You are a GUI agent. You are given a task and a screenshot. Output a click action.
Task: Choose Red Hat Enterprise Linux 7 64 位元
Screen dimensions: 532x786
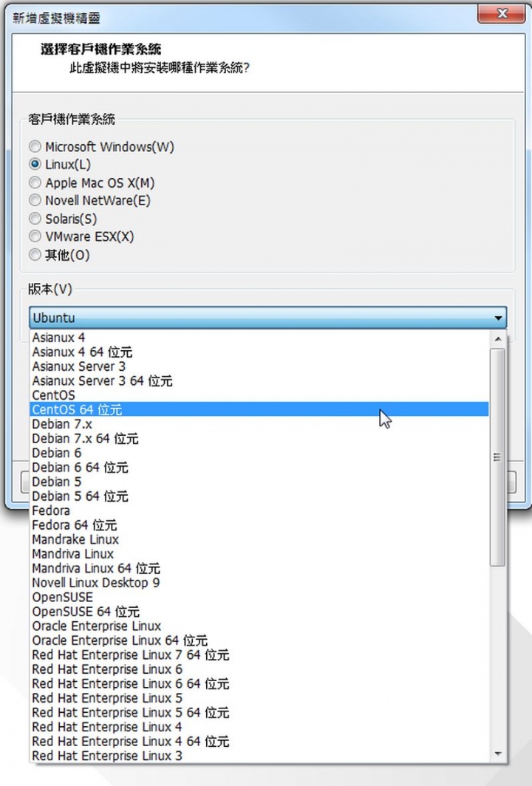point(259,655)
